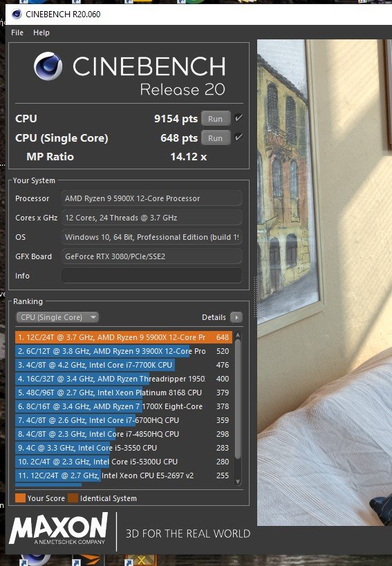Click the 648 pts single core score
Screen dimensions: 392x566
pyautogui.click(x=179, y=138)
